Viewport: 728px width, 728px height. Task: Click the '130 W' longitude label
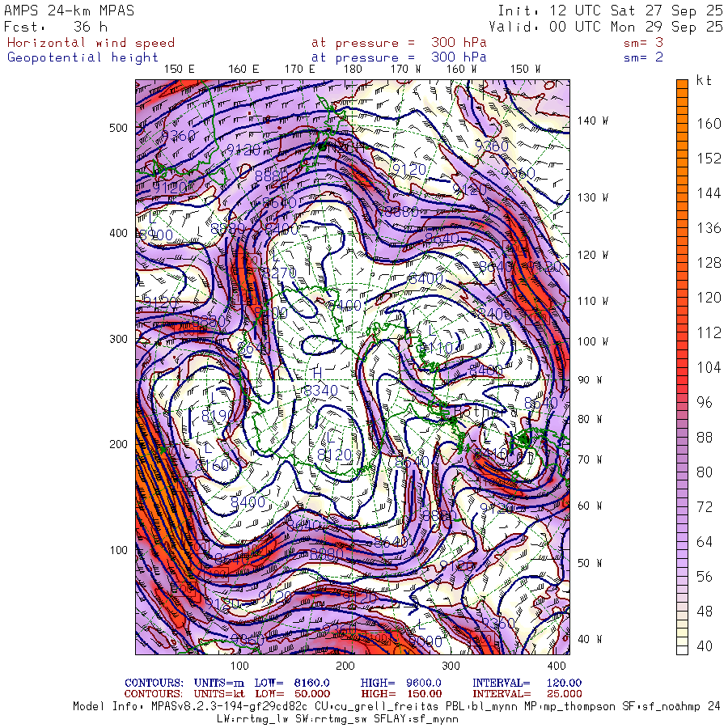click(592, 198)
